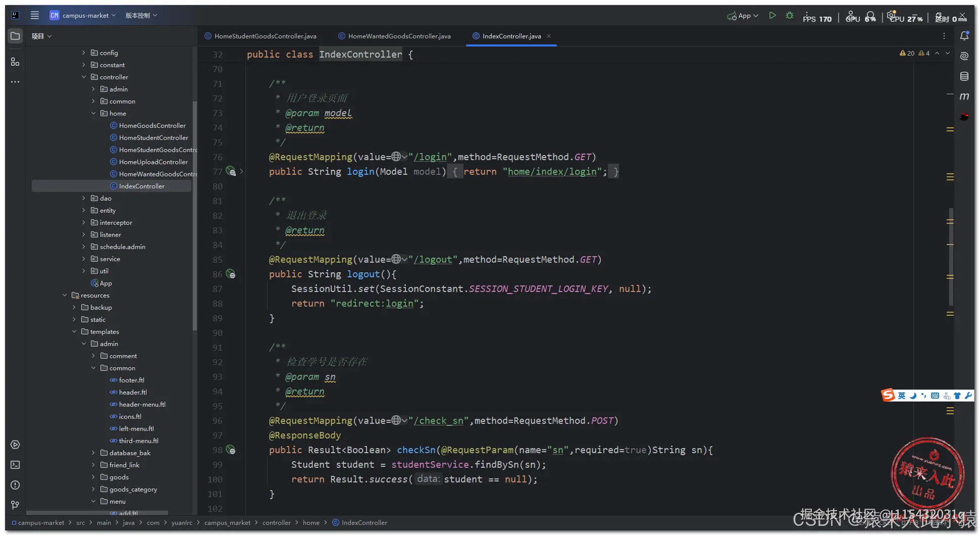Open the Database tool window
This screenshot has height=536, width=980.
[964, 76]
